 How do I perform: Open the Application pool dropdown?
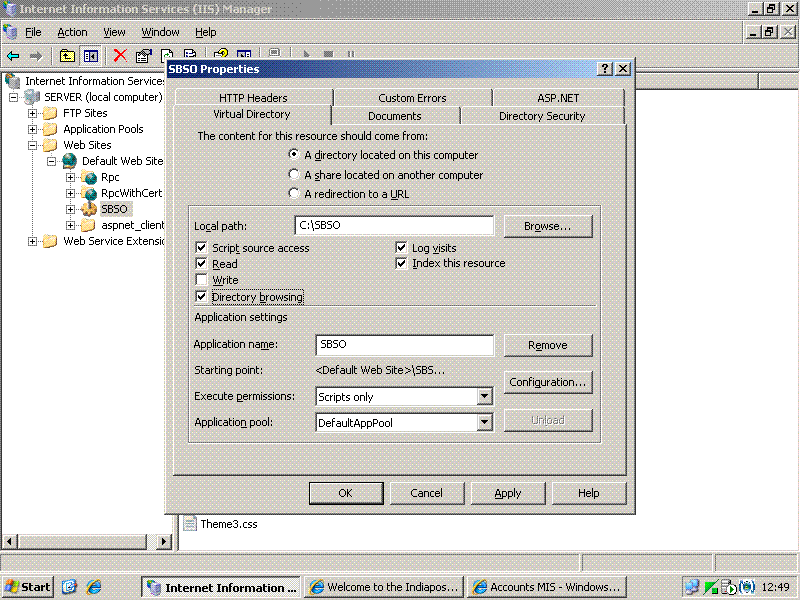485,422
